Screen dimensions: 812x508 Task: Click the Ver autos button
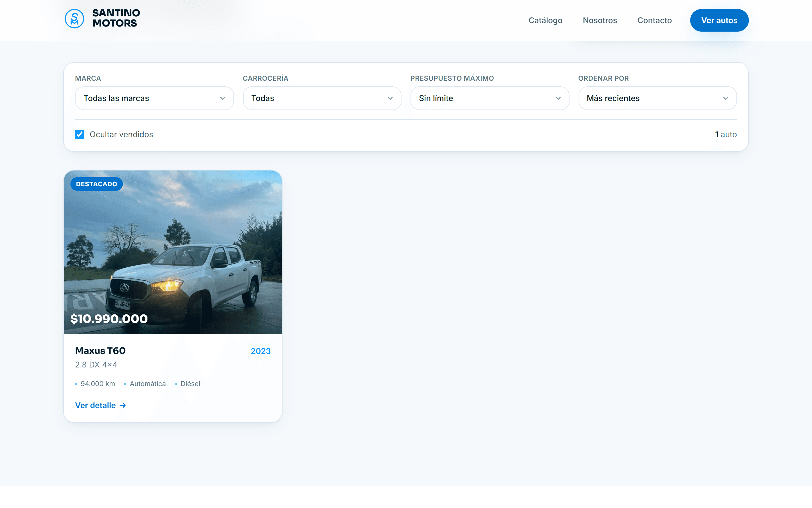[x=719, y=20]
